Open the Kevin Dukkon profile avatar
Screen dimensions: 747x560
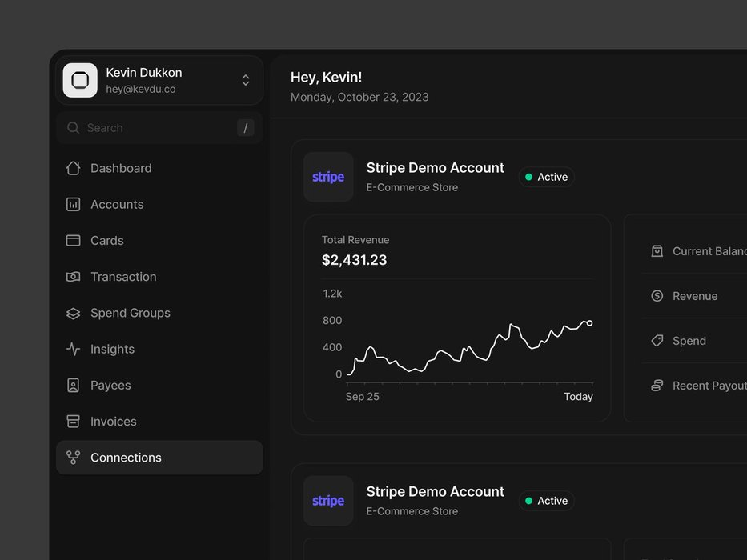80,80
